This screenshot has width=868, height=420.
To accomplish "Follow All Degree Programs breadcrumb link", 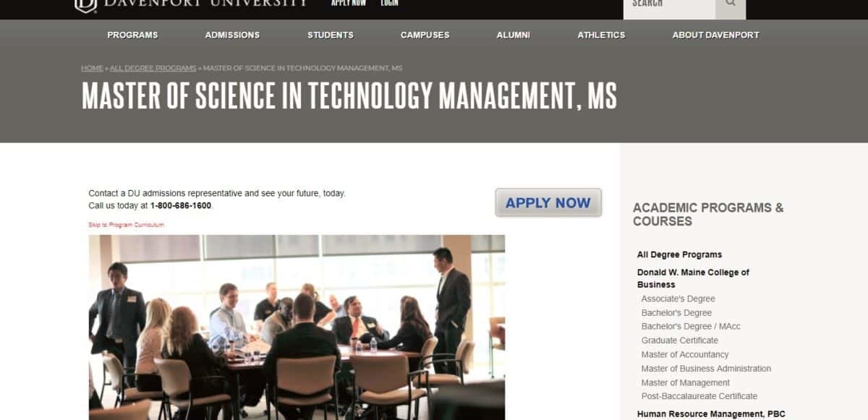I will tap(153, 68).
